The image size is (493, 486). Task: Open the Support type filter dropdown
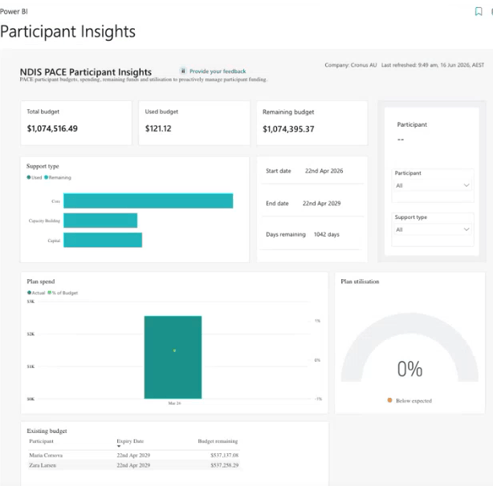[433, 229]
